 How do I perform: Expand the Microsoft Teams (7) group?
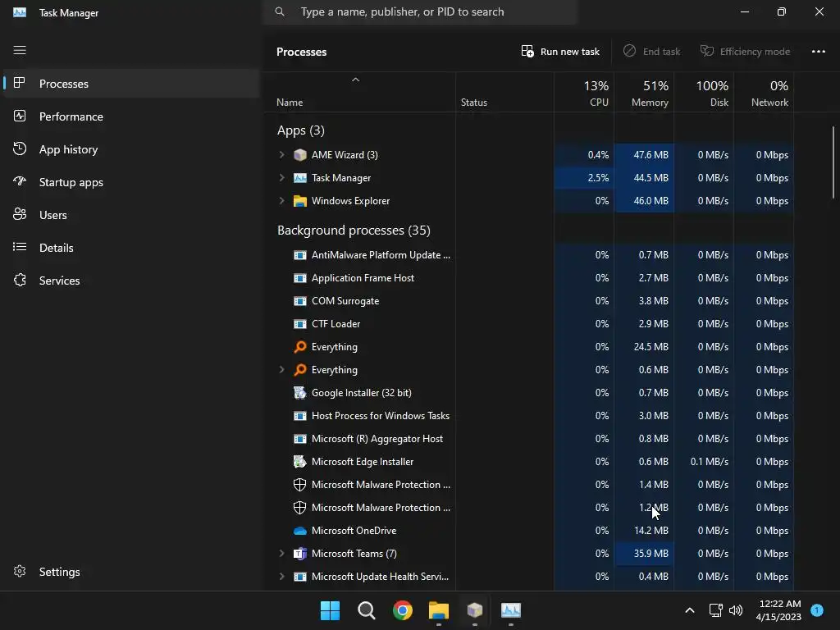coord(282,554)
